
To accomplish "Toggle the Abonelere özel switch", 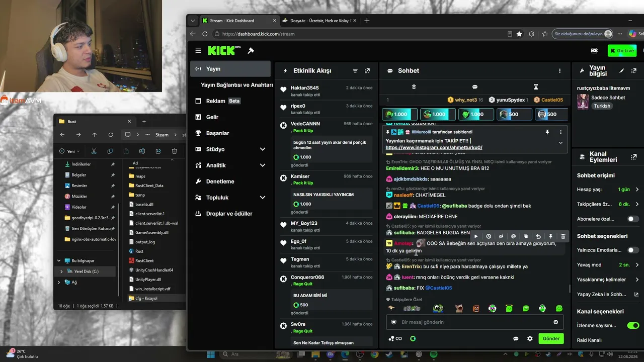I will 633,219.
